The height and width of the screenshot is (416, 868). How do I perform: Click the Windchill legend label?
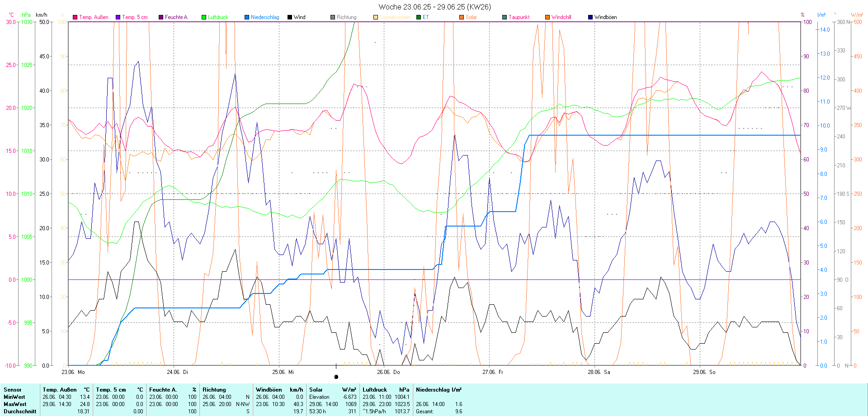[561, 17]
